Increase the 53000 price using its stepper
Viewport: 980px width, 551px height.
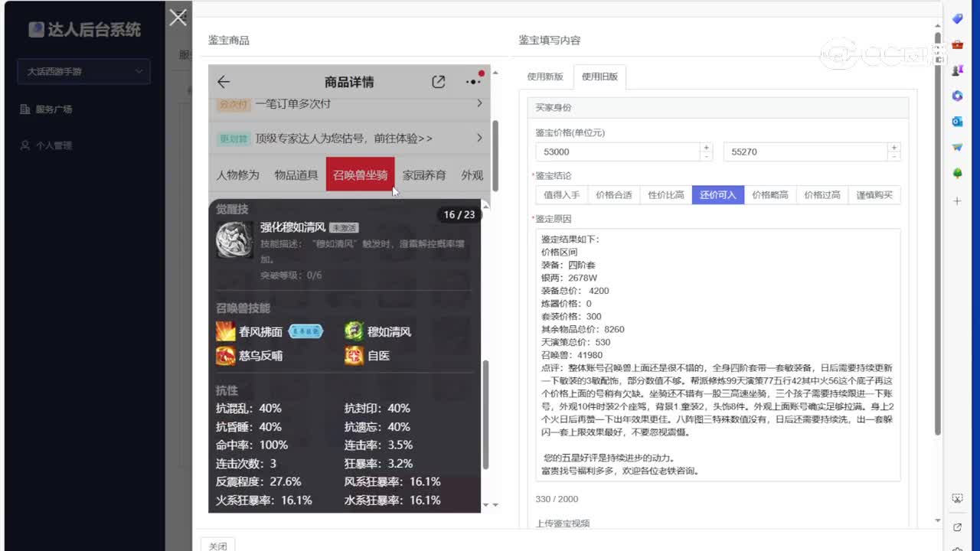tap(706, 148)
